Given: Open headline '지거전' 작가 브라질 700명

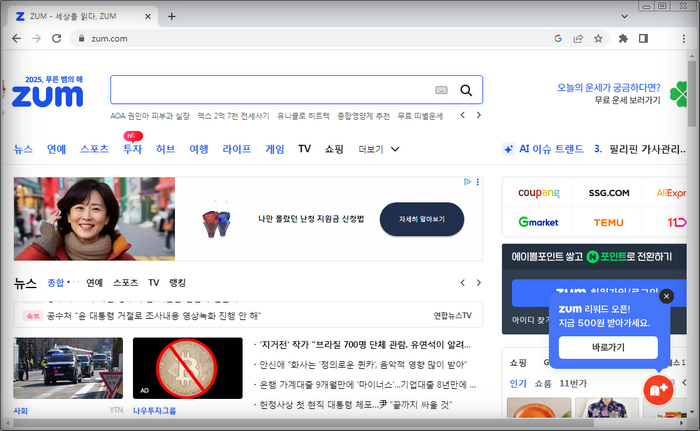Looking at the screenshot, I should (x=364, y=345).
